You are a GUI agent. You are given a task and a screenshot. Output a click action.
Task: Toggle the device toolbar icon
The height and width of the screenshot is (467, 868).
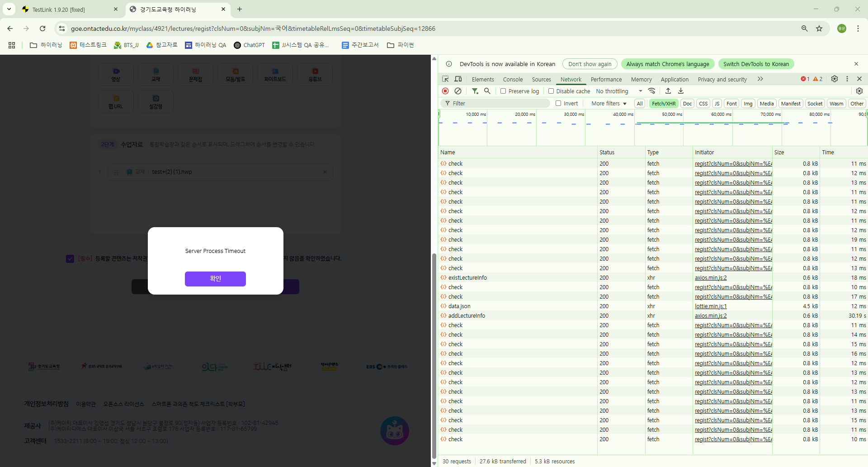[x=458, y=79]
